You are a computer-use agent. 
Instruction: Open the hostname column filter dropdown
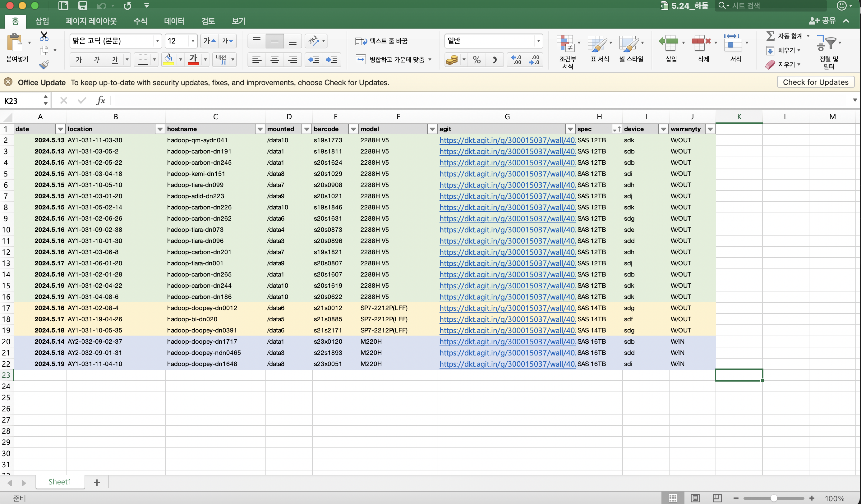point(260,129)
